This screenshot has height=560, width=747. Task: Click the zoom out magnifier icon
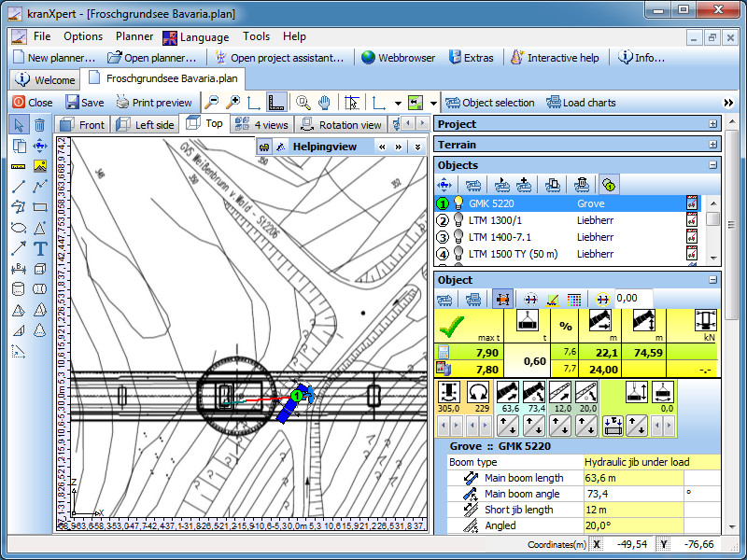(x=212, y=103)
